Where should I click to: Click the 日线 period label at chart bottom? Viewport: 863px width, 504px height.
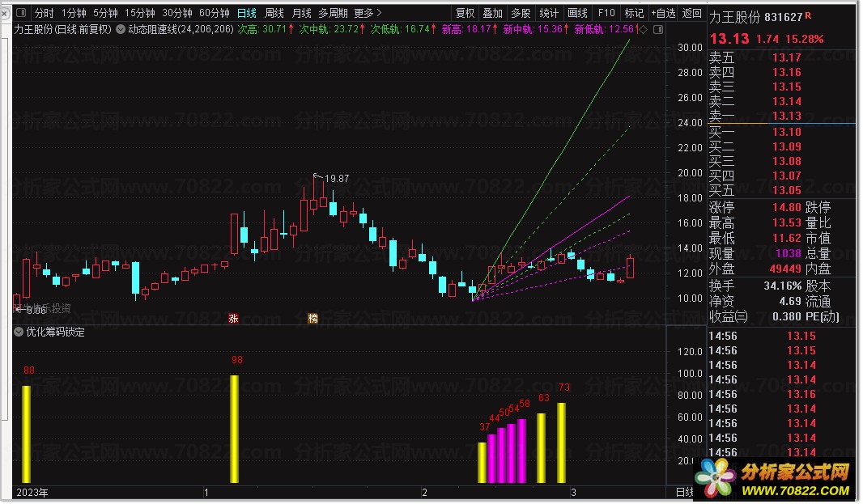click(x=684, y=493)
